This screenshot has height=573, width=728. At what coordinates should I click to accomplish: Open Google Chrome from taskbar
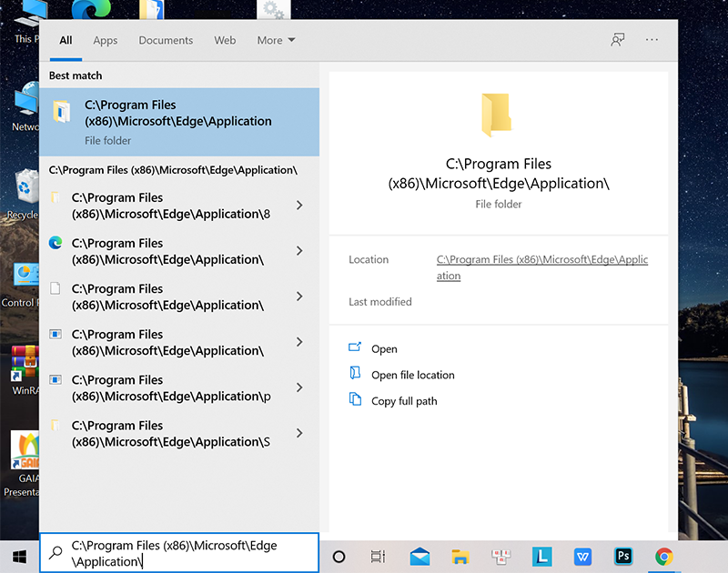point(664,557)
